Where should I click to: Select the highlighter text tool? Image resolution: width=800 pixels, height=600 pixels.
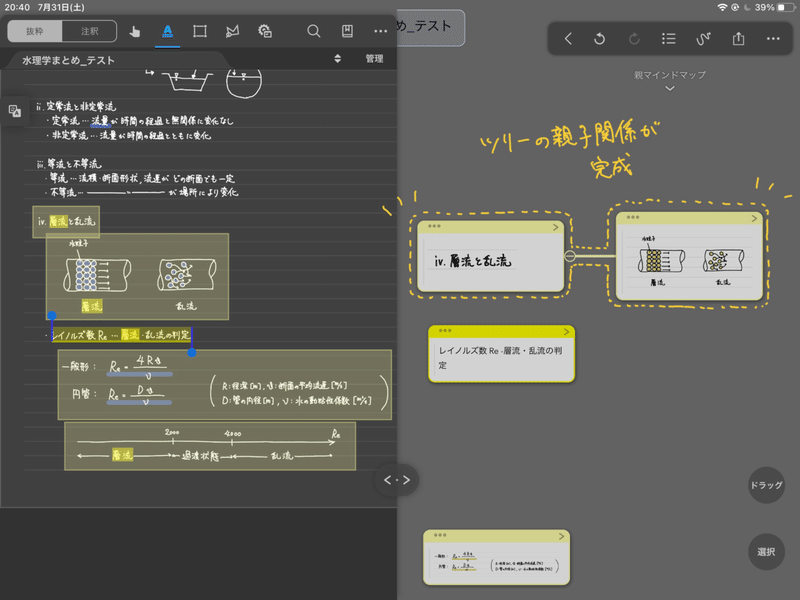pos(167,32)
